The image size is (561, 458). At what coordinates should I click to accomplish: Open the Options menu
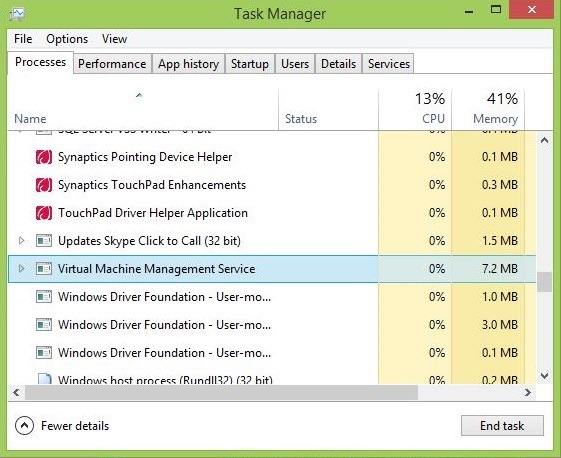(x=67, y=39)
